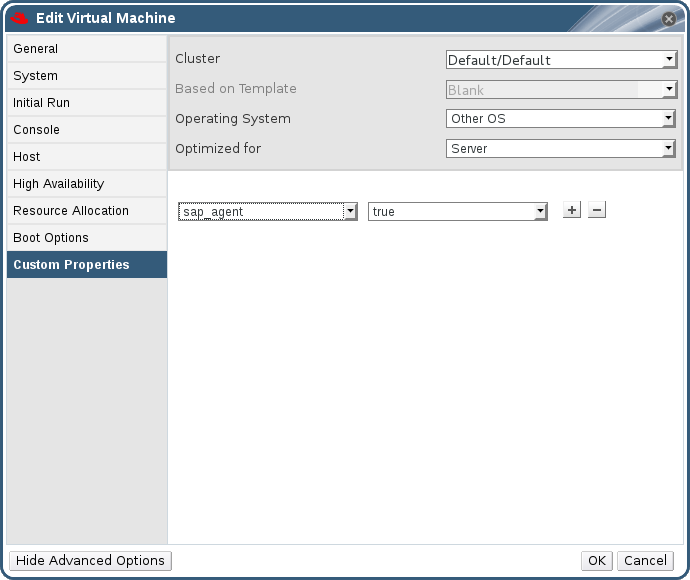Expand the Optimized for dropdown
The width and height of the screenshot is (690, 580).
point(561,149)
